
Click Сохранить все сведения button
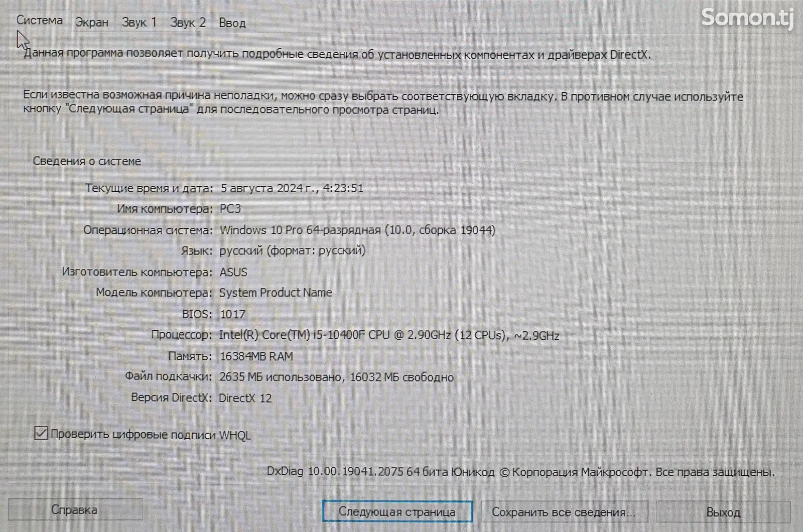pos(564,512)
